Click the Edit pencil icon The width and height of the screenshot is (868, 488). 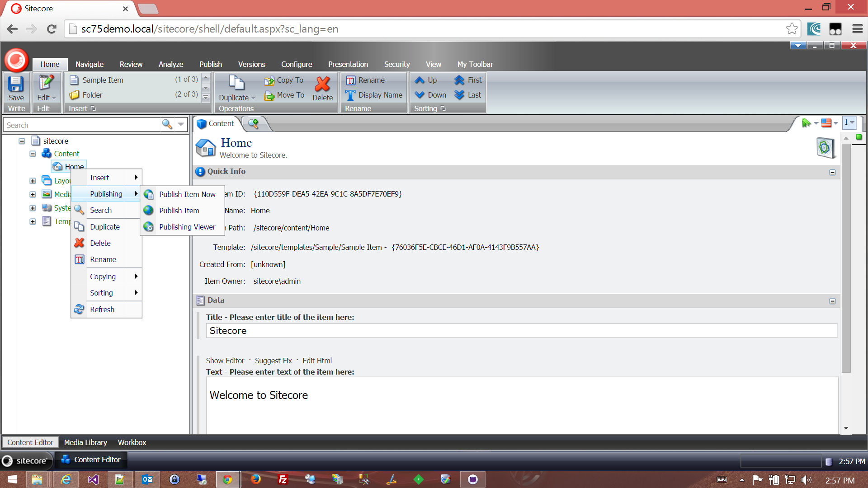point(46,83)
